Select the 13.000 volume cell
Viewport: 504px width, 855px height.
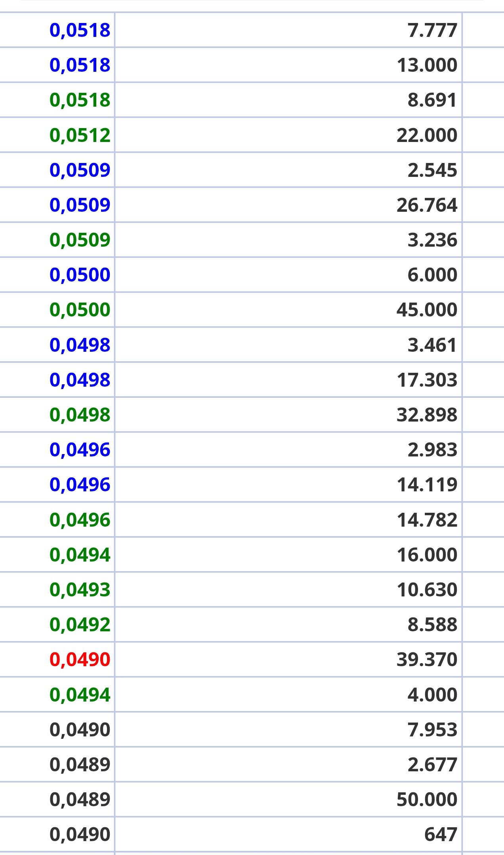(x=288, y=65)
